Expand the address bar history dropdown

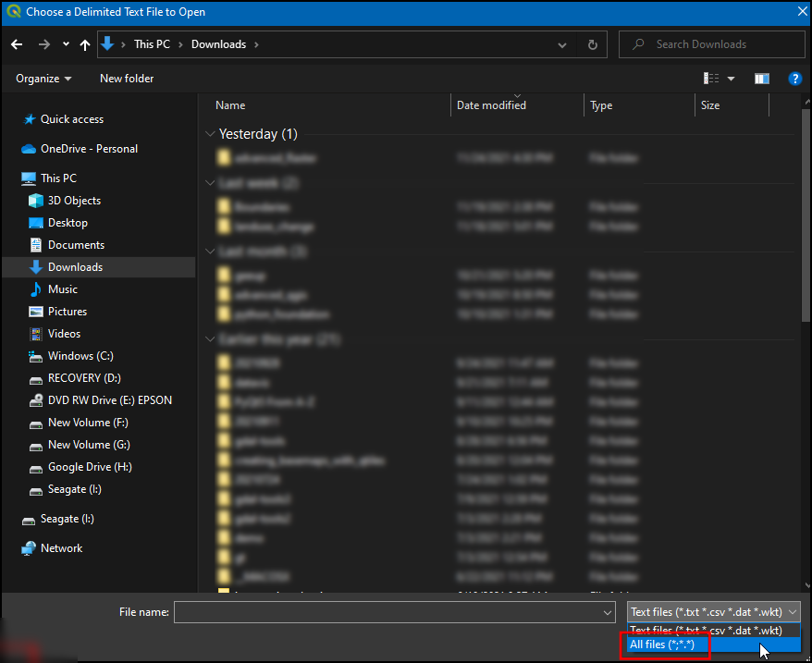coord(562,44)
